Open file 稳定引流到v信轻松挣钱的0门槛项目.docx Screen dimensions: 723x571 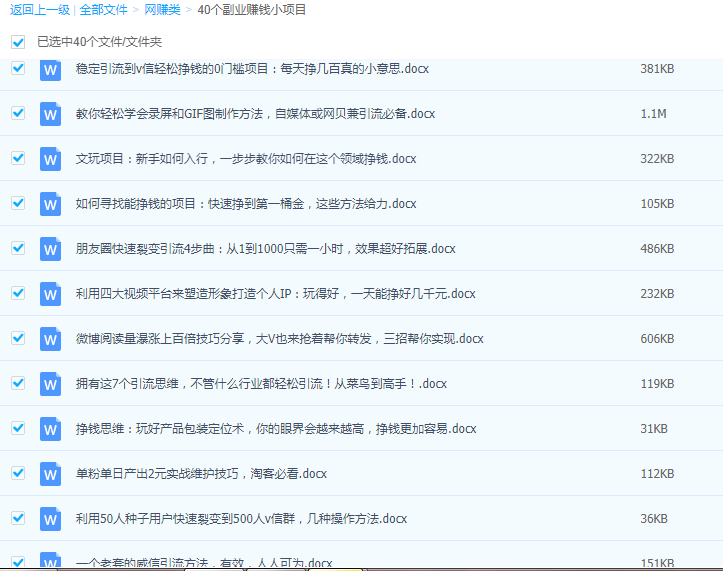pyautogui.click(x=252, y=69)
